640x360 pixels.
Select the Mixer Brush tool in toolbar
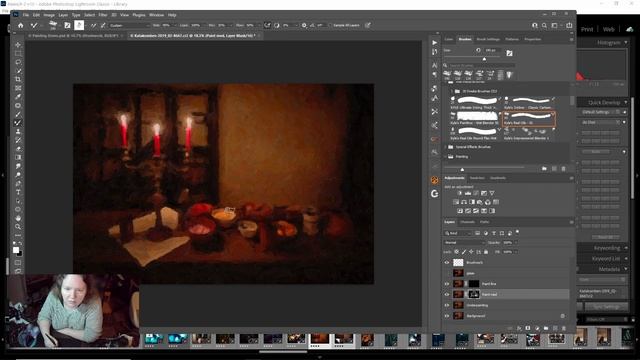tap(18, 123)
